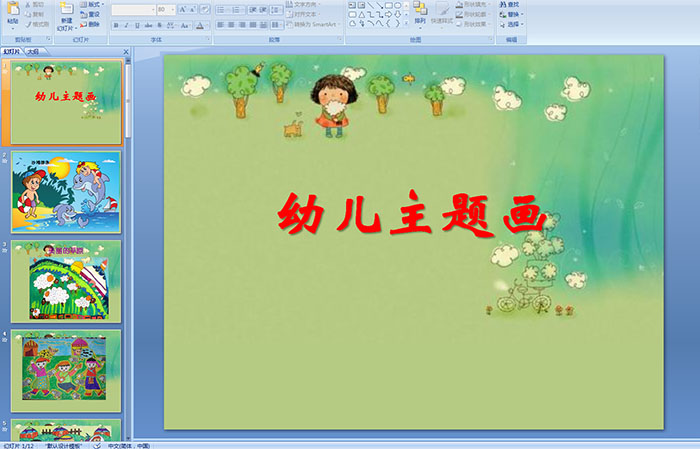This screenshot has height=449, width=700.
Task: Select the Right Arrow shape
Action: click(x=388, y=14)
